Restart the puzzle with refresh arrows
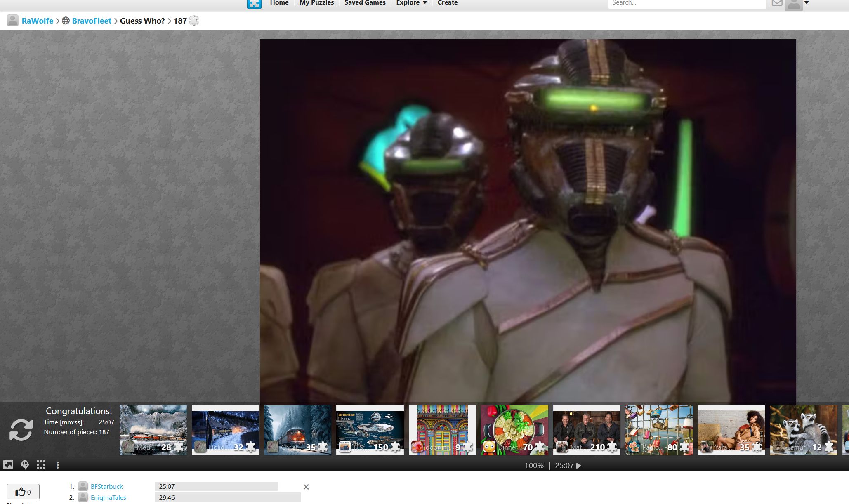Image resolution: width=849 pixels, height=504 pixels. [21, 430]
